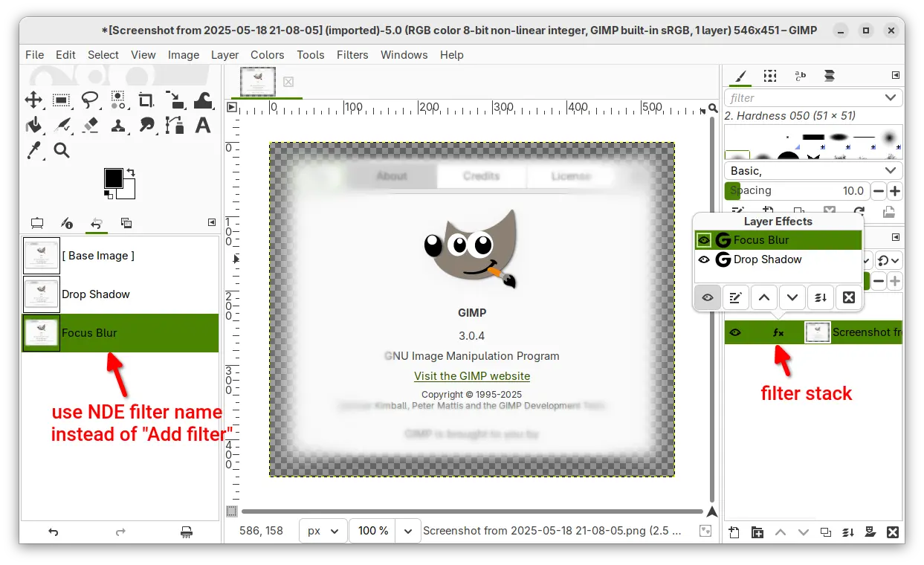Select the Fuzzy Select tool
This screenshot has height=565, width=924.
tap(118, 100)
